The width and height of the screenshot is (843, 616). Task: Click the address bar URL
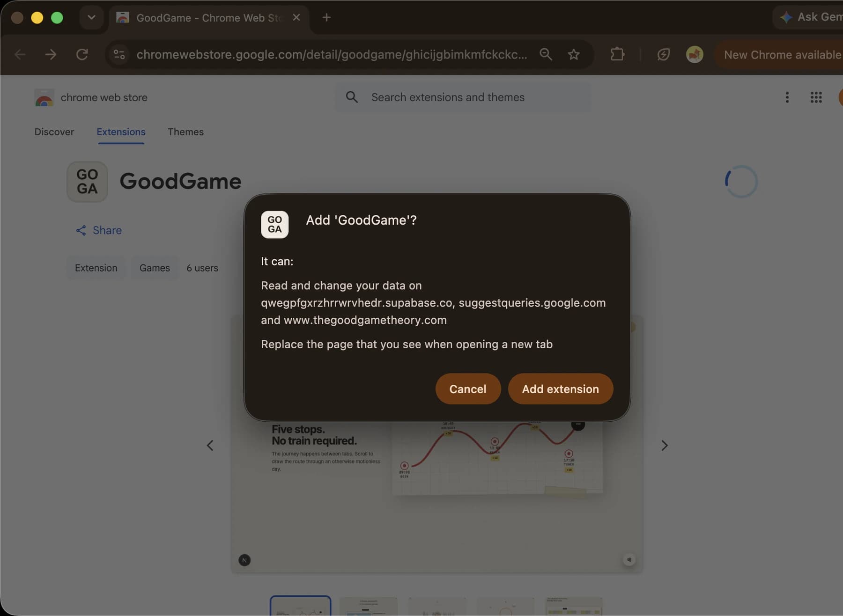click(x=332, y=55)
